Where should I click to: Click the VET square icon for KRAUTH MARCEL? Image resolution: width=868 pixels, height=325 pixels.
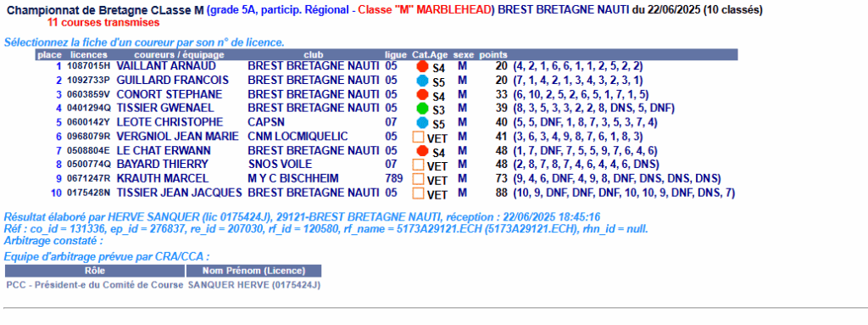(419, 179)
